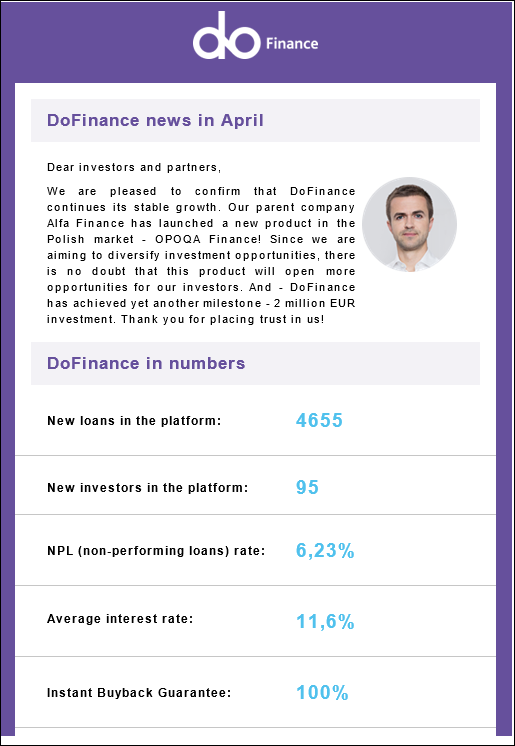The height and width of the screenshot is (746, 515).
Task: Click the circular portrait photo
Action: (x=409, y=225)
